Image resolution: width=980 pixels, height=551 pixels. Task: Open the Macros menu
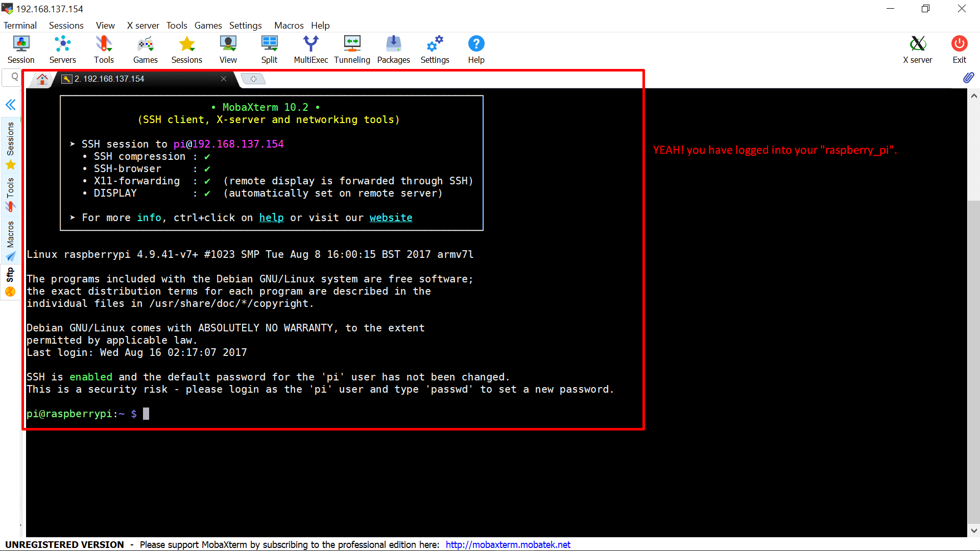(289, 26)
